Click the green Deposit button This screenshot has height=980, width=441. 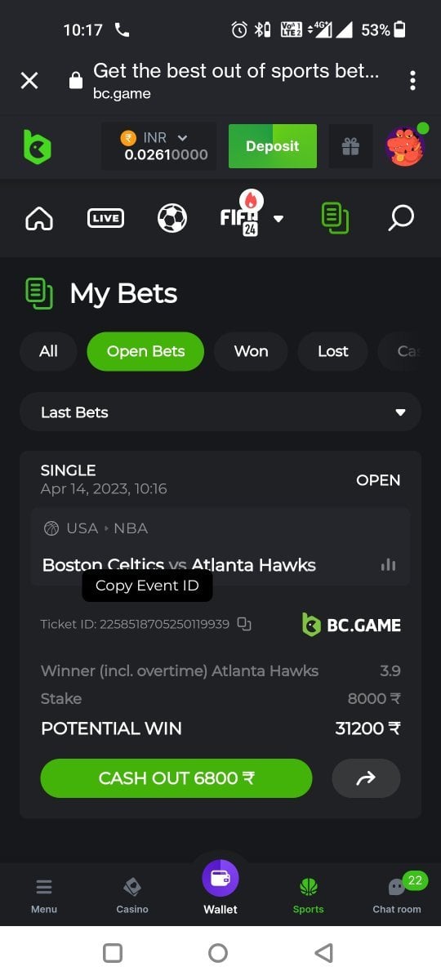tap(273, 146)
